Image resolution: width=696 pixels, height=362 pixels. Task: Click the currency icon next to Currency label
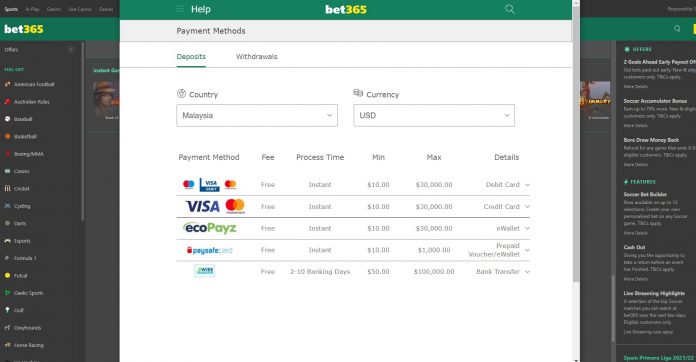(x=358, y=93)
